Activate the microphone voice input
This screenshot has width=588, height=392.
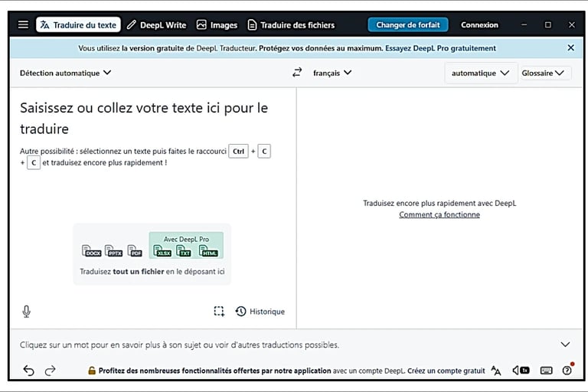pyautogui.click(x=26, y=312)
